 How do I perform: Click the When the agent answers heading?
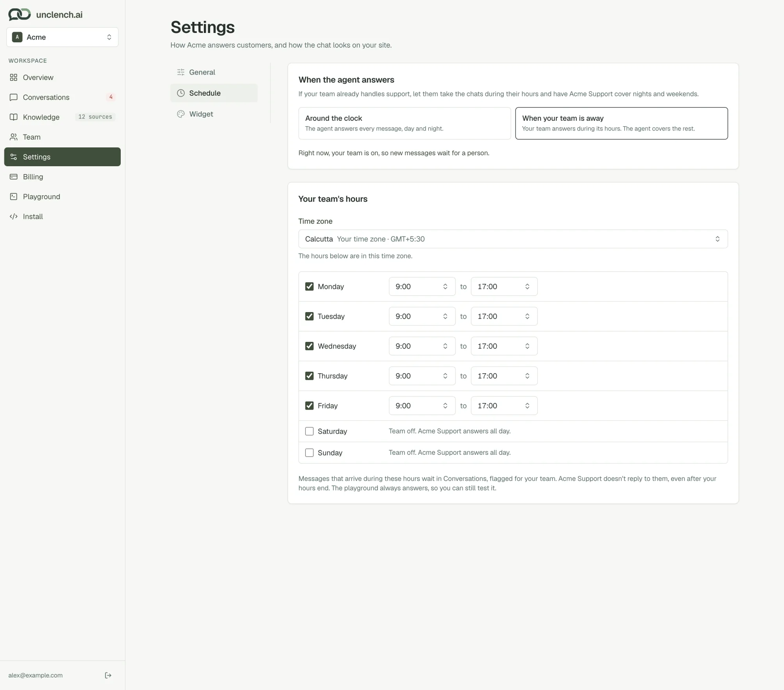(x=346, y=80)
